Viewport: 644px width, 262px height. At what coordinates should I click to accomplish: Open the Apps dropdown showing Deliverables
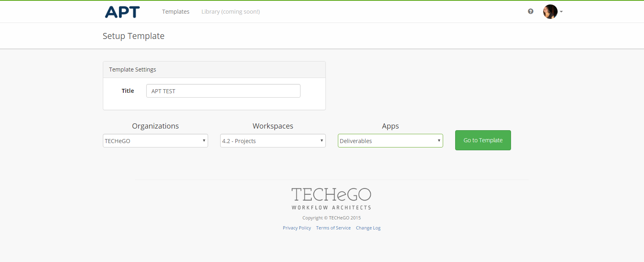[x=390, y=141]
